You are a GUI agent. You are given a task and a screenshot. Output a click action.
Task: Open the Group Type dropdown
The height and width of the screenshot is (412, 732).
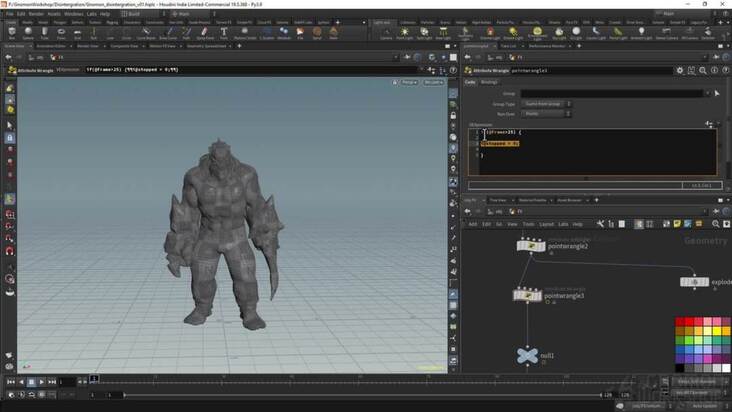[x=546, y=104]
